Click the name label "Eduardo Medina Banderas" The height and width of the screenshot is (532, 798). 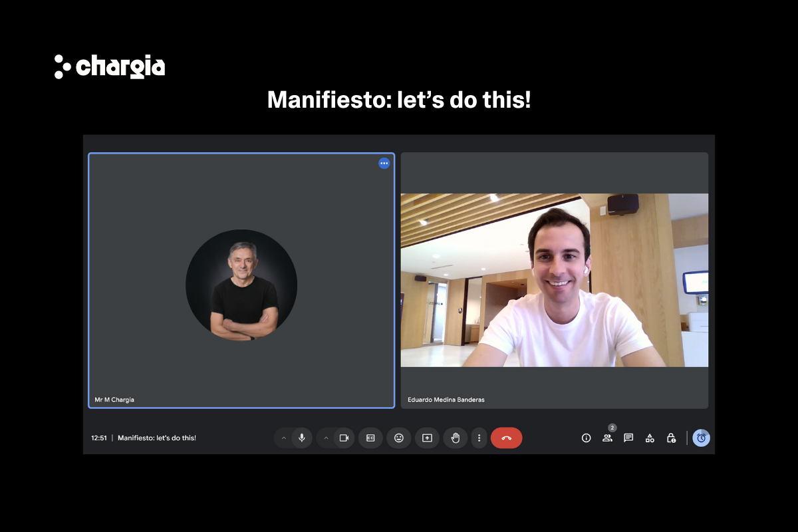446,400
